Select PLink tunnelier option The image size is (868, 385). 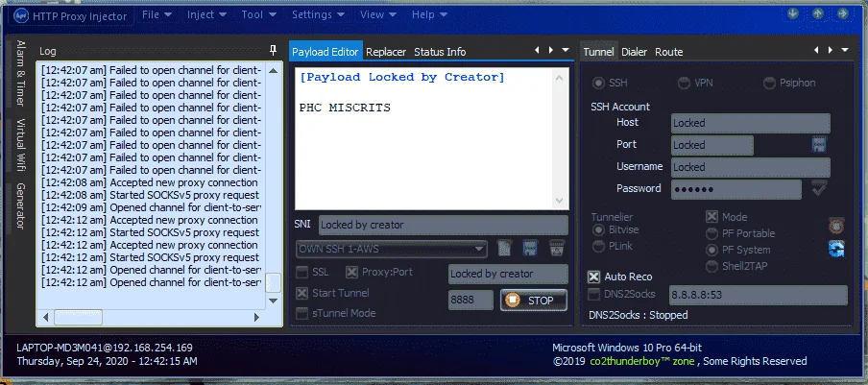pos(598,246)
